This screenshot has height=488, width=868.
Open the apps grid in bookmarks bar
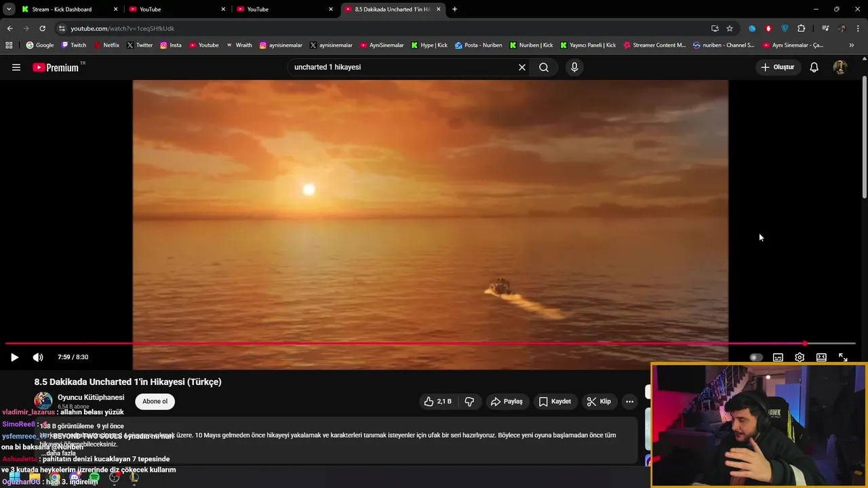click(9, 45)
